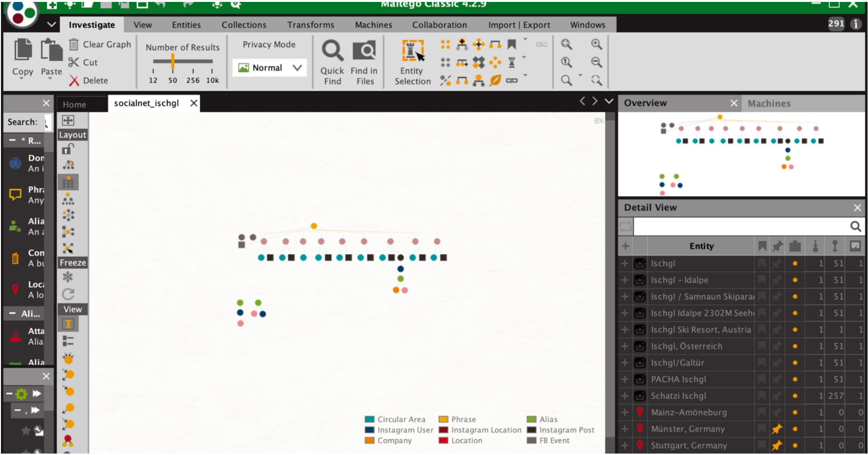The height and width of the screenshot is (455, 868).
Task: Click the Add Parents selection icon
Action: [462, 44]
